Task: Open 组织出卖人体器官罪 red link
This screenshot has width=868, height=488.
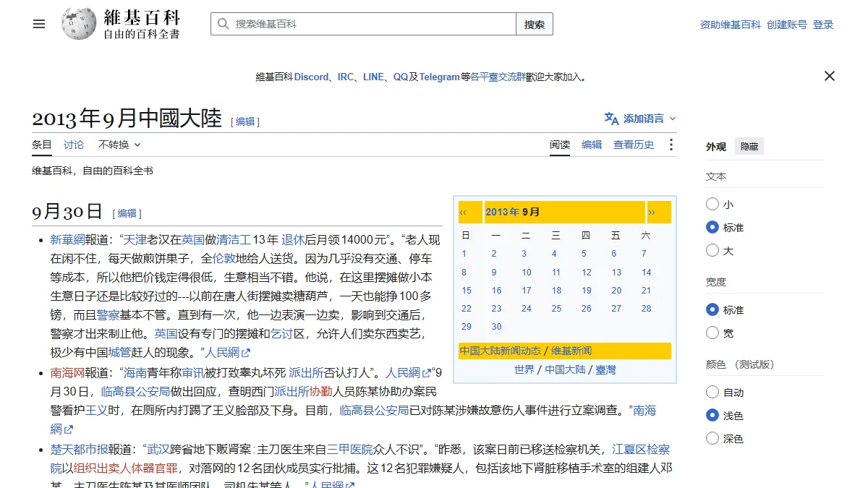Action: (125, 468)
